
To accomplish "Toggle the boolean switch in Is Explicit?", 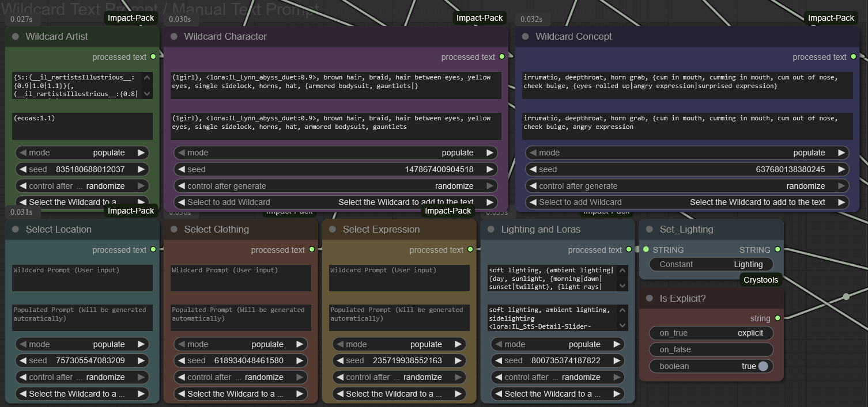I will [763, 366].
